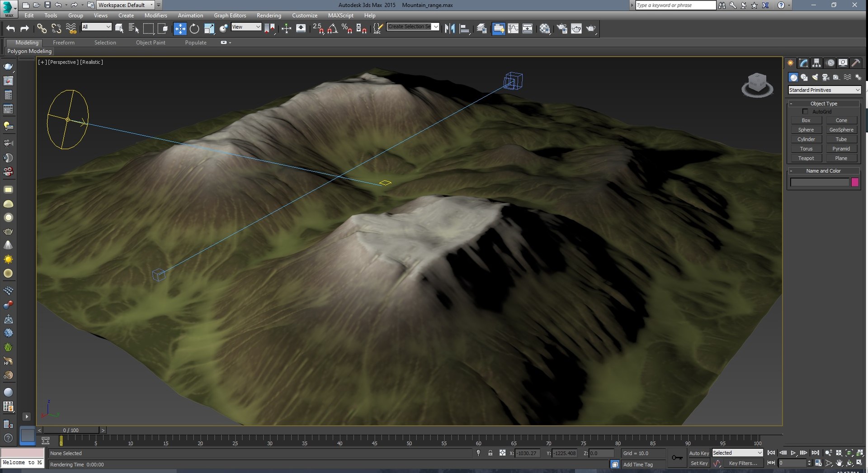The height and width of the screenshot is (473, 868).
Task: Click the Play Animation button
Action: pos(793,453)
